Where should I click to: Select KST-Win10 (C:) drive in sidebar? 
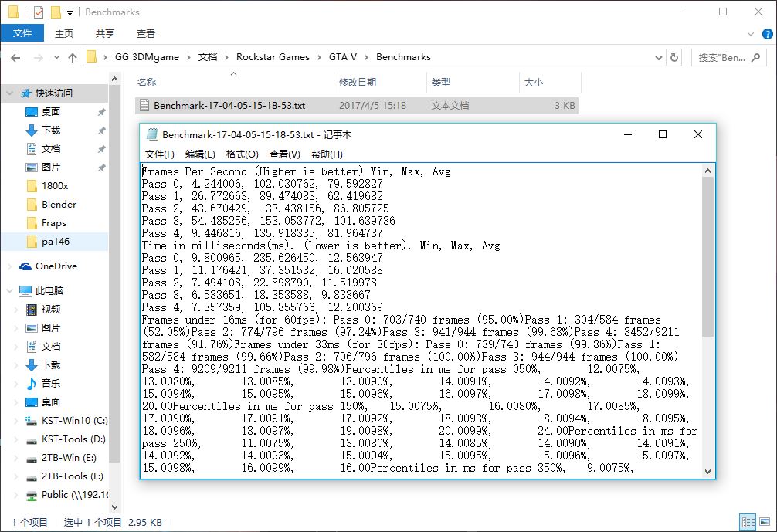[x=74, y=421]
